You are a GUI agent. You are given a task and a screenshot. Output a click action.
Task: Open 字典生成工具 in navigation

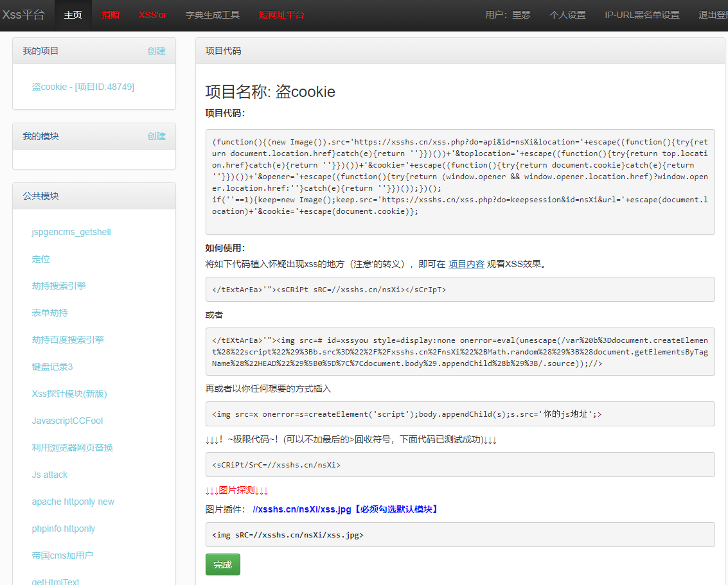(213, 15)
